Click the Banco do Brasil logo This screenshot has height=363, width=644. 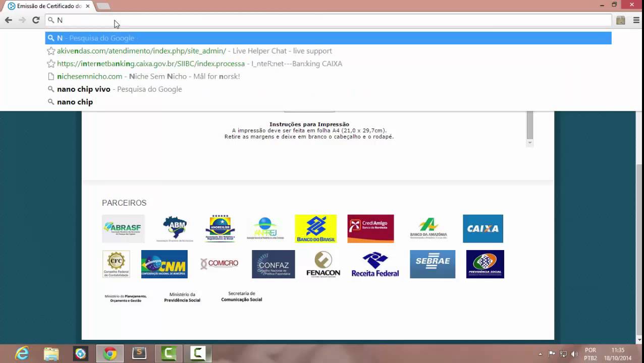315,228
